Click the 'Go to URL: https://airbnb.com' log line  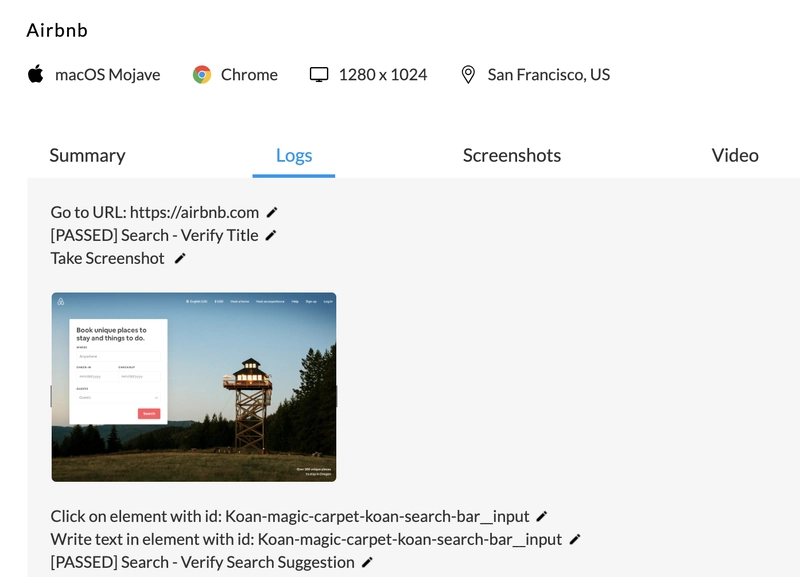[x=155, y=212]
